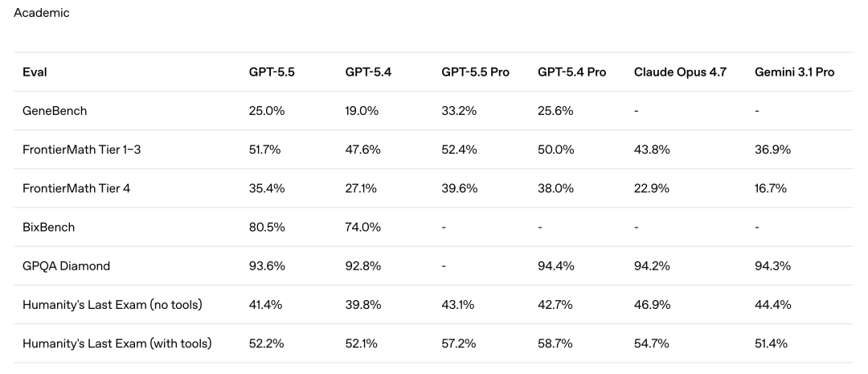868x374 pixels.
Task: Select the BixBench row label
Action: [49, 227]
